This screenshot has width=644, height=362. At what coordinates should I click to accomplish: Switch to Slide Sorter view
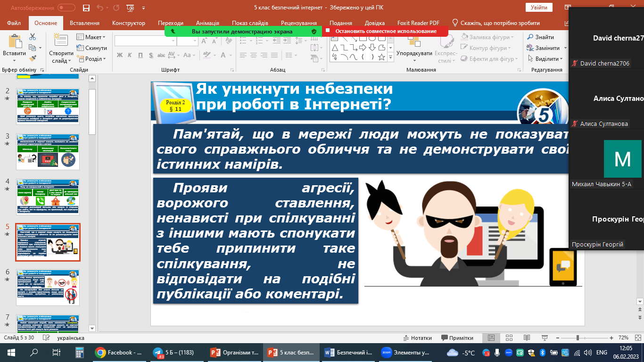(509, 338)
